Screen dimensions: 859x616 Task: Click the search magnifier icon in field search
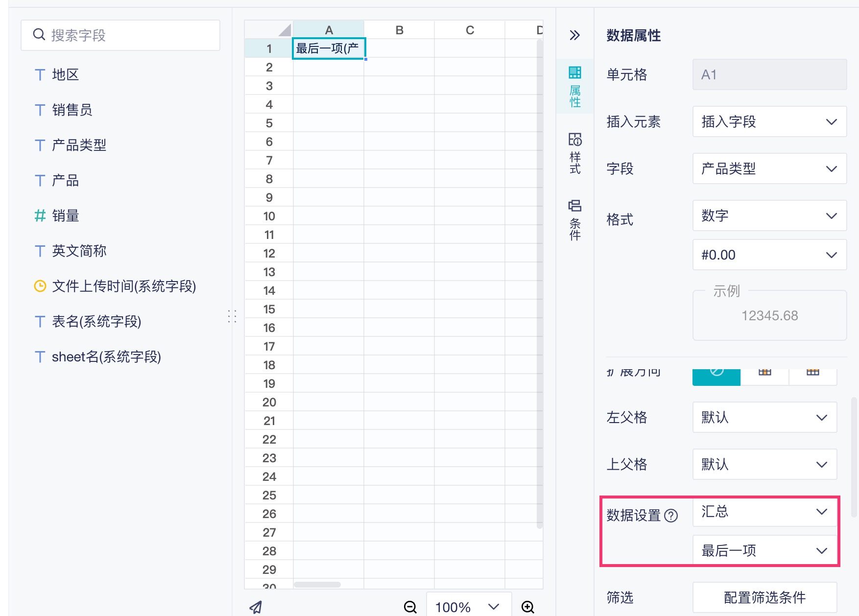click(x=39, y=35)
